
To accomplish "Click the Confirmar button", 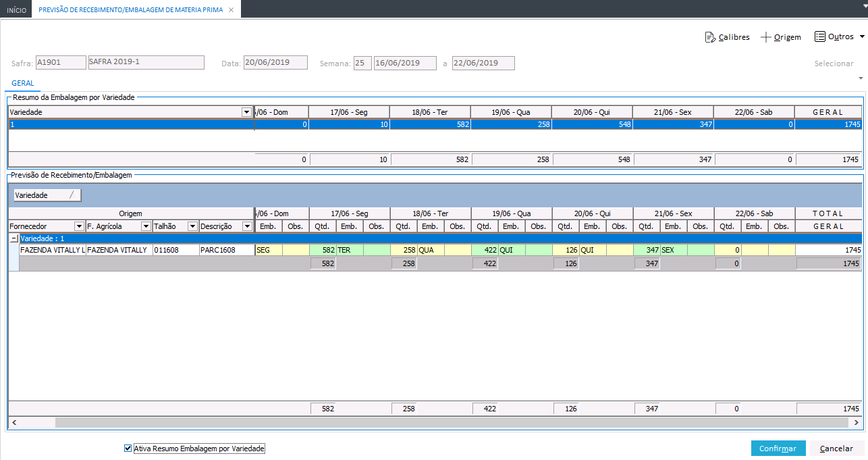I will pyautogui.click(x=778, y=449).
